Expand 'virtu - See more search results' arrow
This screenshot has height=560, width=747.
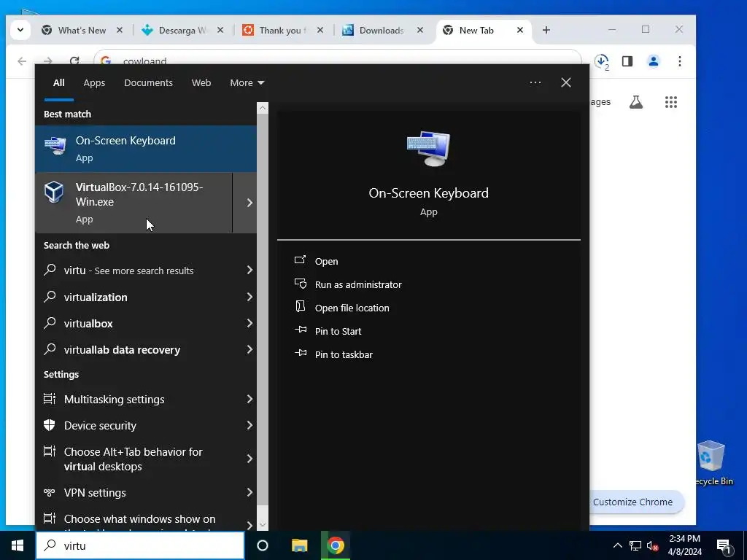pos(249,270)
